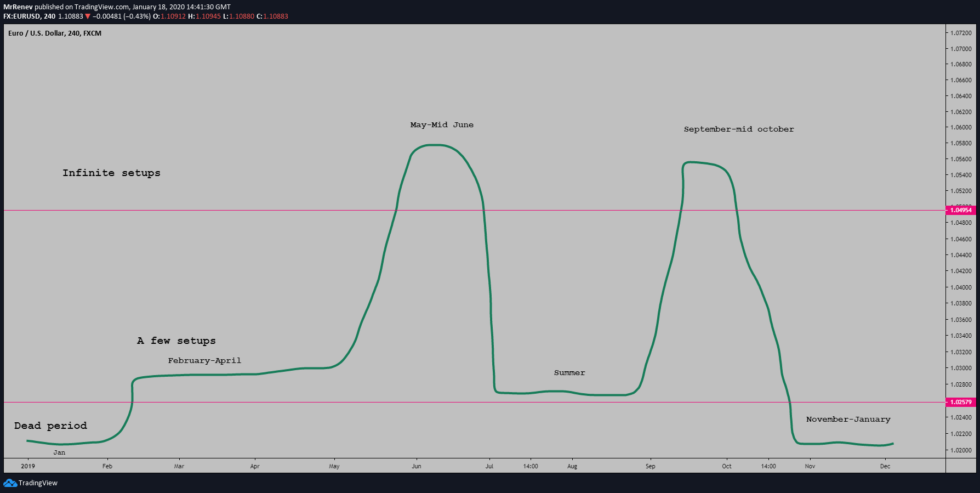Click the 1.04000 price axis value
980x493 pixels.
click(961, 287)
